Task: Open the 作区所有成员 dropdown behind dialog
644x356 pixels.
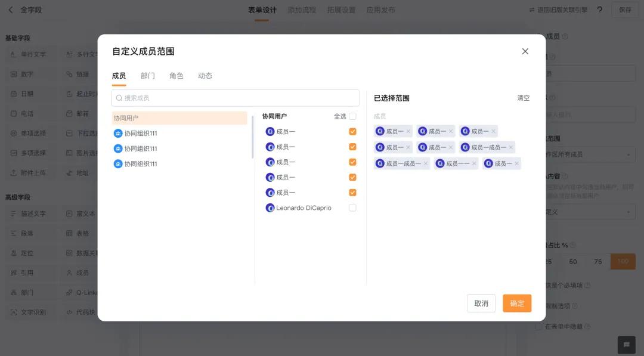Action: (590, 155)
